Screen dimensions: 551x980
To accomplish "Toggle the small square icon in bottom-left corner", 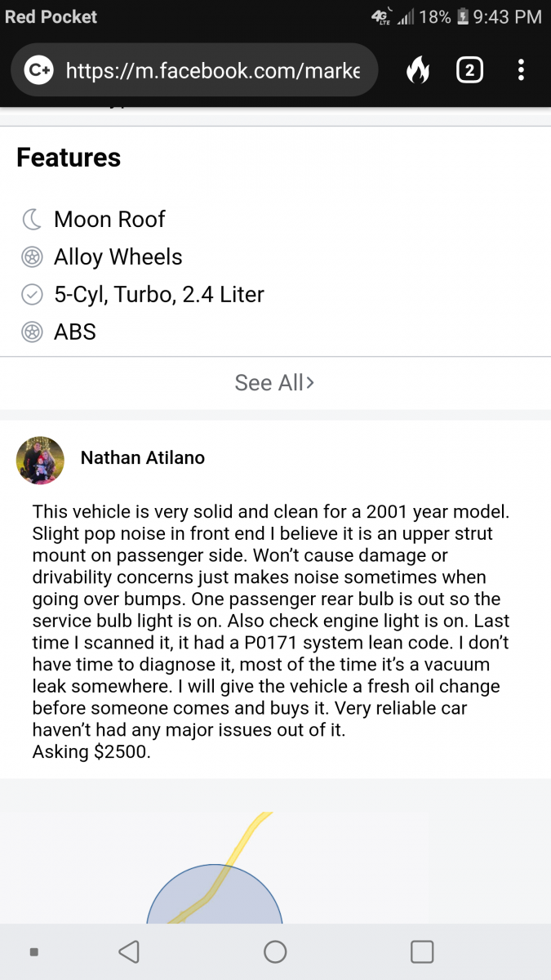I will [33, 951].
